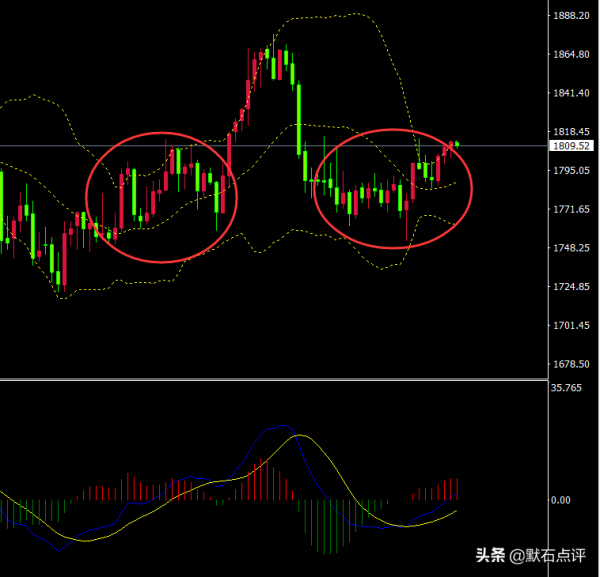Select the 1748.25 price axis label
Image resolution: width=600 pixels, height=577 pixels.
(570, 249)
